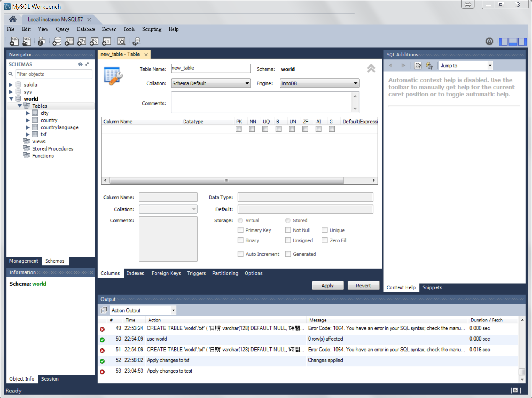This screenshot has width=532, height=398.
Task: Expand the sys schema
Action: coord(11,92)
